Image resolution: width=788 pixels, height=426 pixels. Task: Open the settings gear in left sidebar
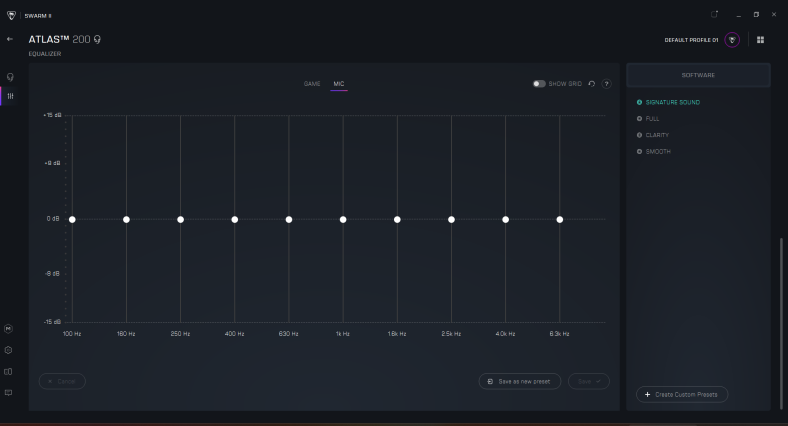tap(9, 350)
